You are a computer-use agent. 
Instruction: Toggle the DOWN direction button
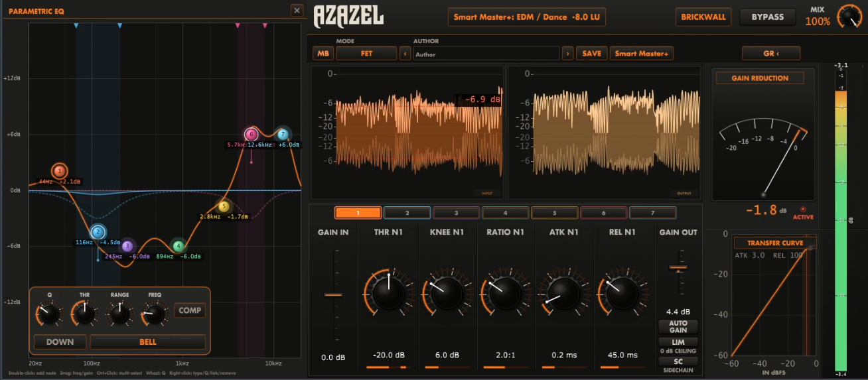click(60, 342)
